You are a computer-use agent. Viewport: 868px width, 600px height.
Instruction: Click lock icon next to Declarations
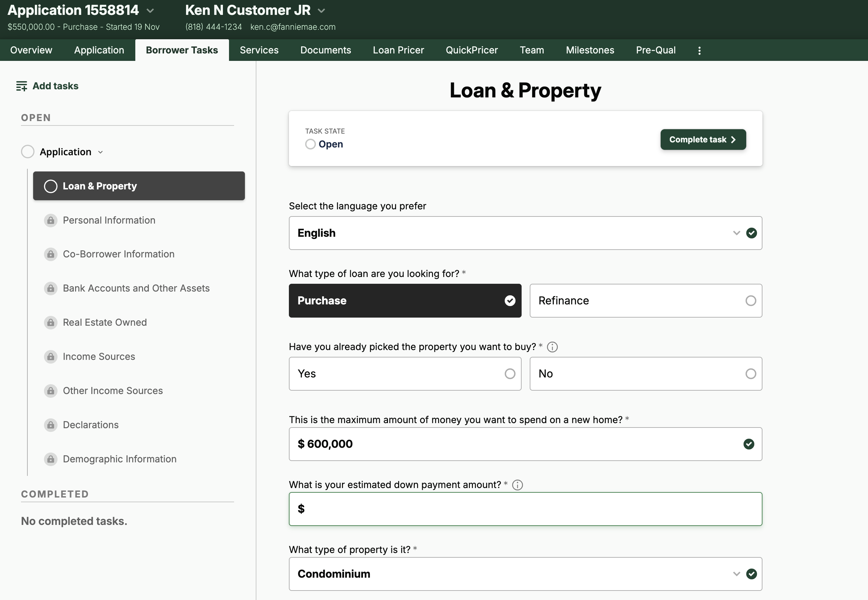(51, 425)
